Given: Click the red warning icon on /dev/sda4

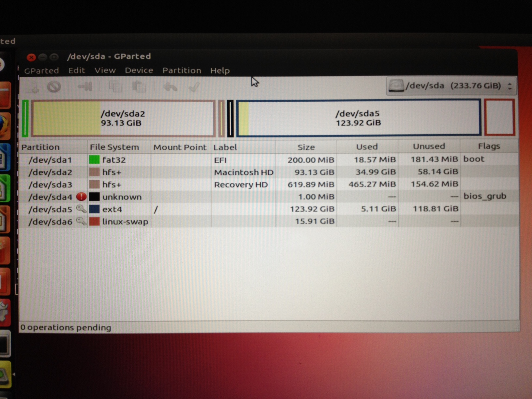Looking at the screenshot, I should [81, 197].
